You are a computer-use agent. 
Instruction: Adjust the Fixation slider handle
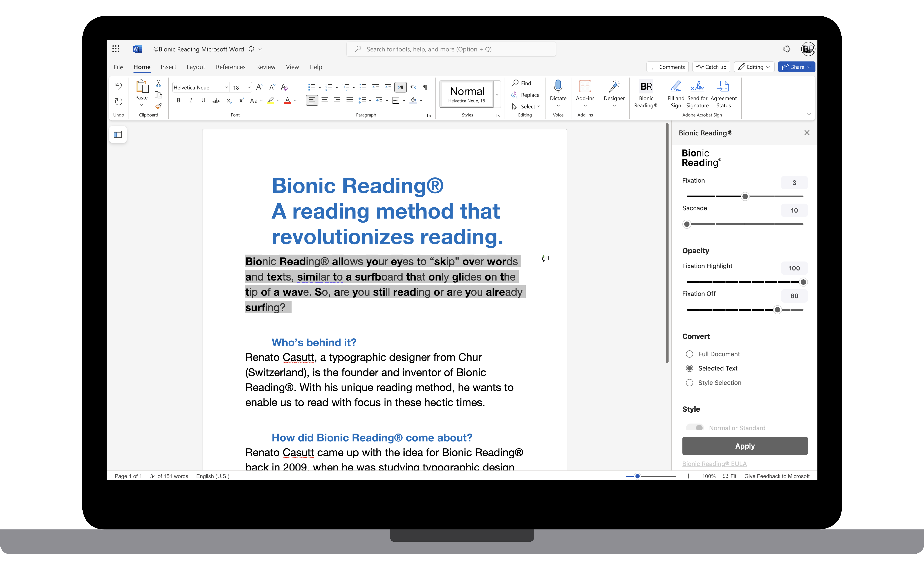[x=745, y=196]
